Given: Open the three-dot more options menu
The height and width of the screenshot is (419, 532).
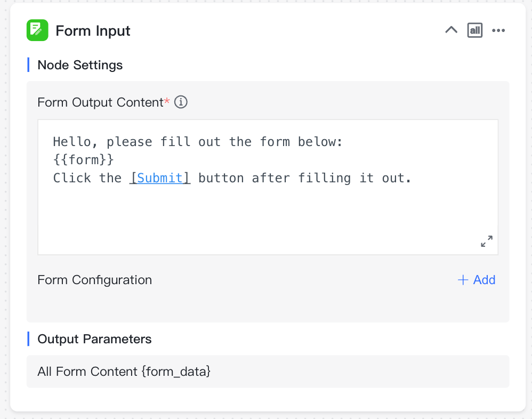Looking at the screenshot, I should point(498,30).
